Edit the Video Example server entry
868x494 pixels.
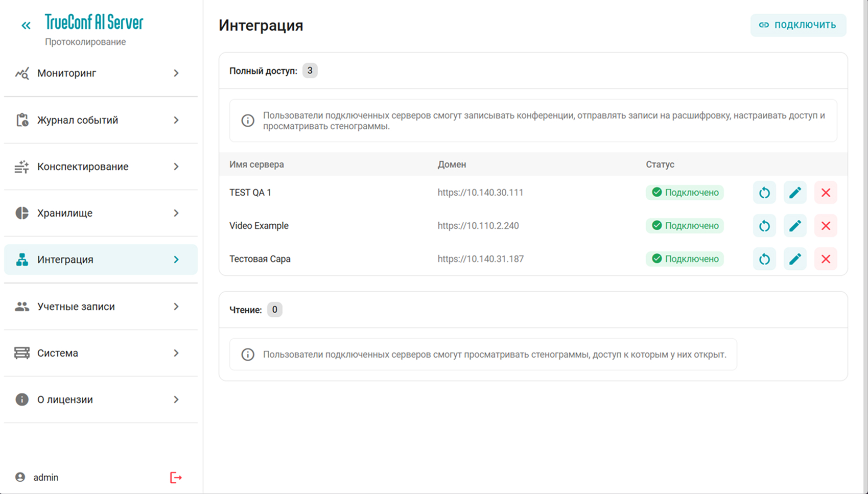click(x=795, y=226)
